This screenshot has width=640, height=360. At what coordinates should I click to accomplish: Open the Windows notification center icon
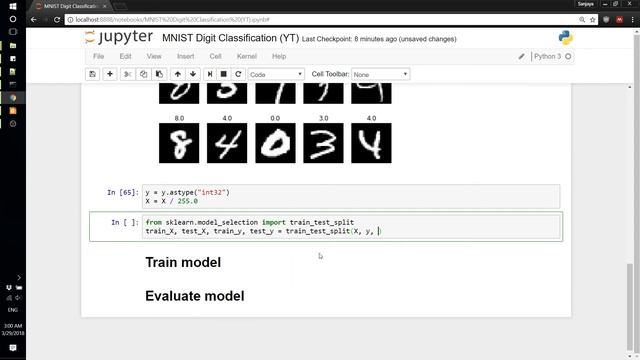pos(13,348)
